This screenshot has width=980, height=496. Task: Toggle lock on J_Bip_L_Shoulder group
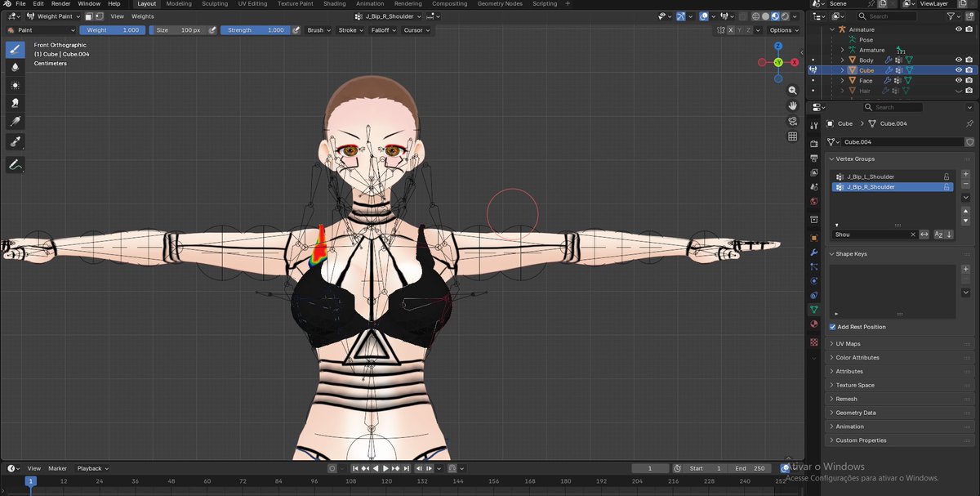(x=947, y=177)
